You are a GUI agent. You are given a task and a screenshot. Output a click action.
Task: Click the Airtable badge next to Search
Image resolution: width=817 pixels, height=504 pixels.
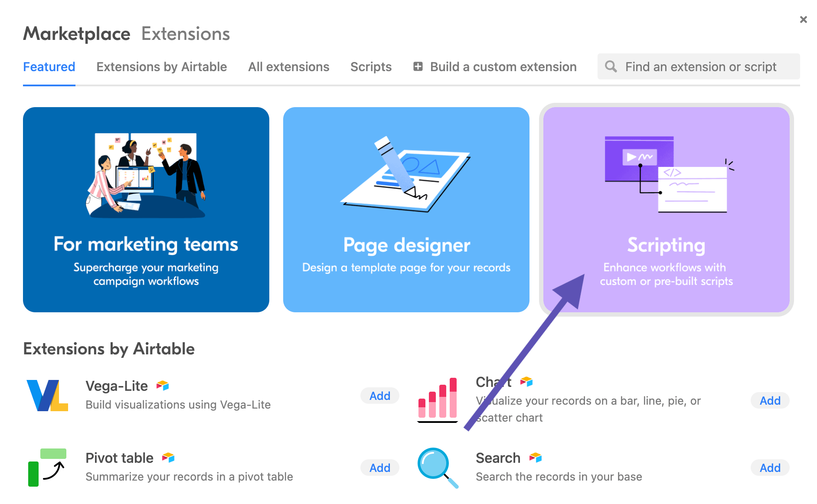[x=535, y=457]
